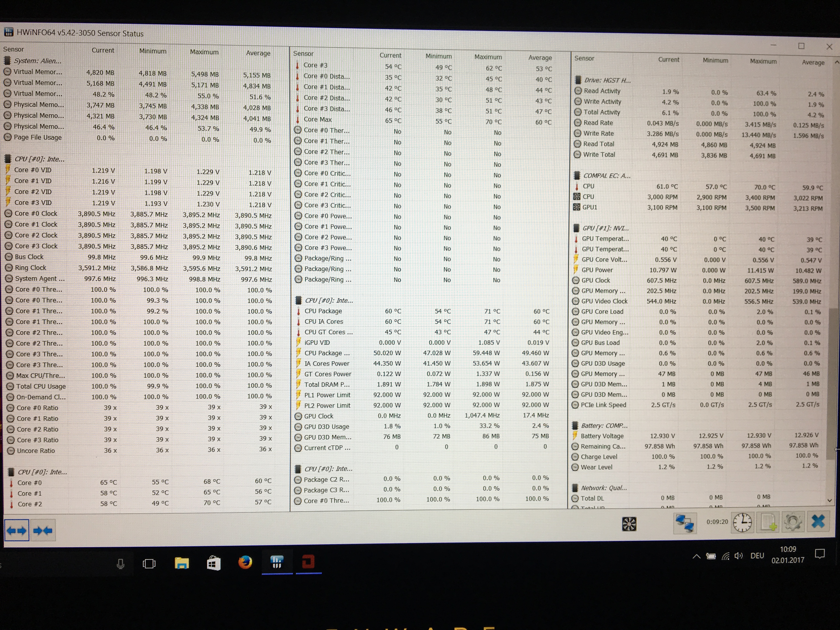Click the shrink columns arrows button
840x630 pixels.
pos(43,530)
